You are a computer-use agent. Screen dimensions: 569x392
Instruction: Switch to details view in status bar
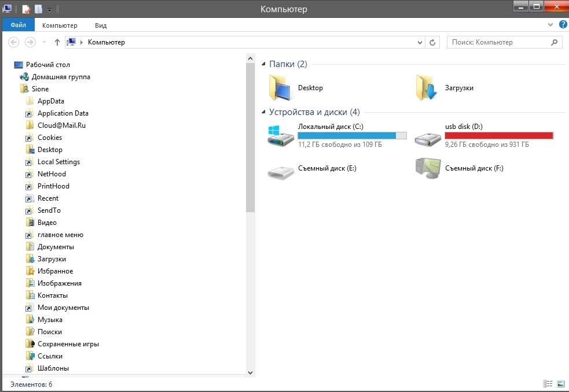[548, 384]
